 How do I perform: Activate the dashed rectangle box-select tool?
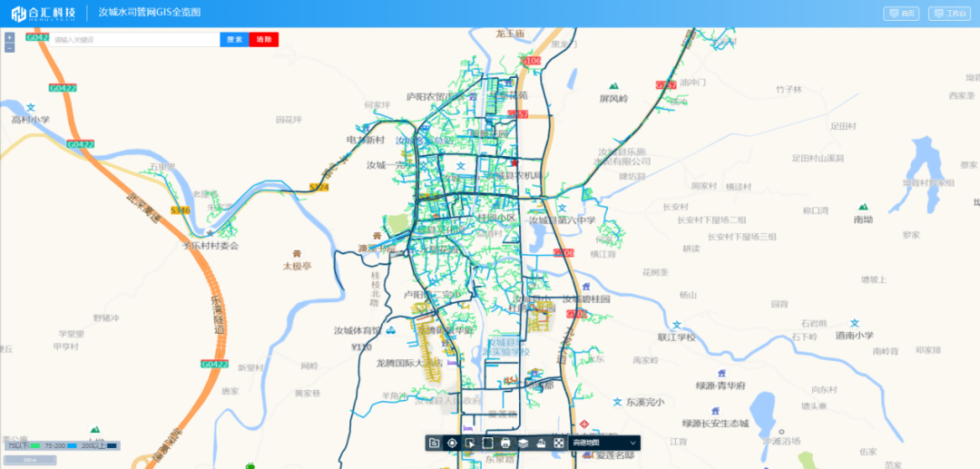tap(487, 443)
